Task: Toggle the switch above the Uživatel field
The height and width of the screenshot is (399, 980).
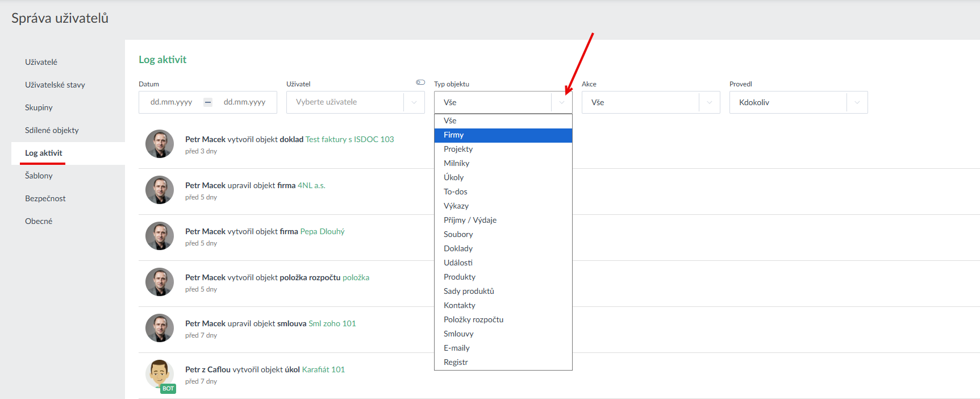Action: (420, 82)
